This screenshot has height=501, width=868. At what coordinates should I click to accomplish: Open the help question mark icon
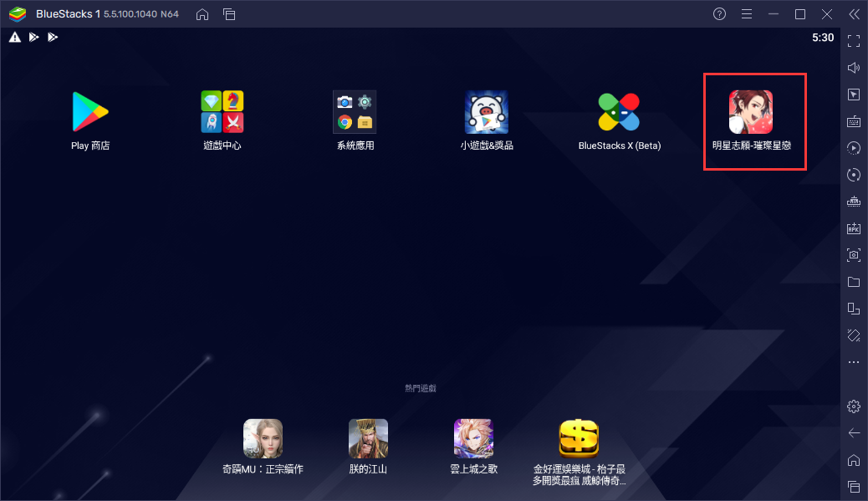(x=719, y=14)
